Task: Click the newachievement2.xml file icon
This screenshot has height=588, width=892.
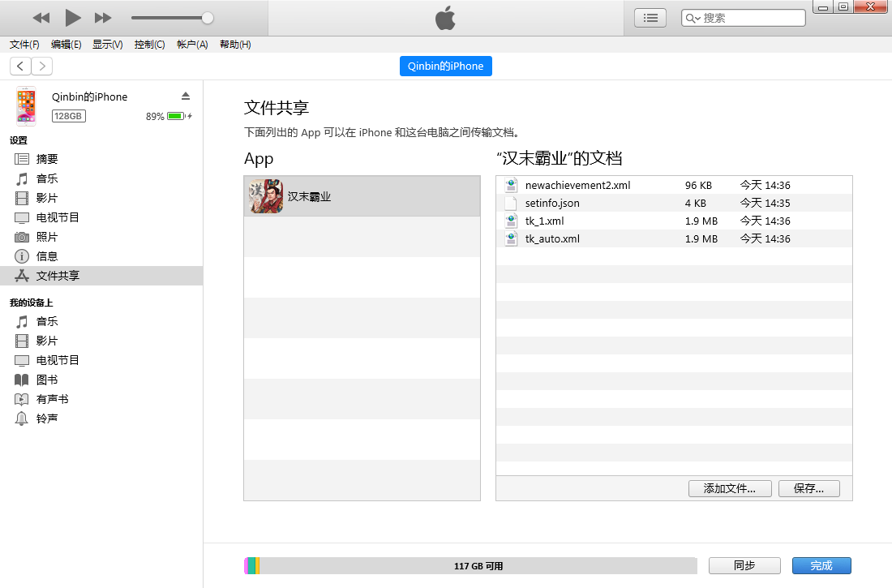Action: pyautogui.click(x=511, y=185)
